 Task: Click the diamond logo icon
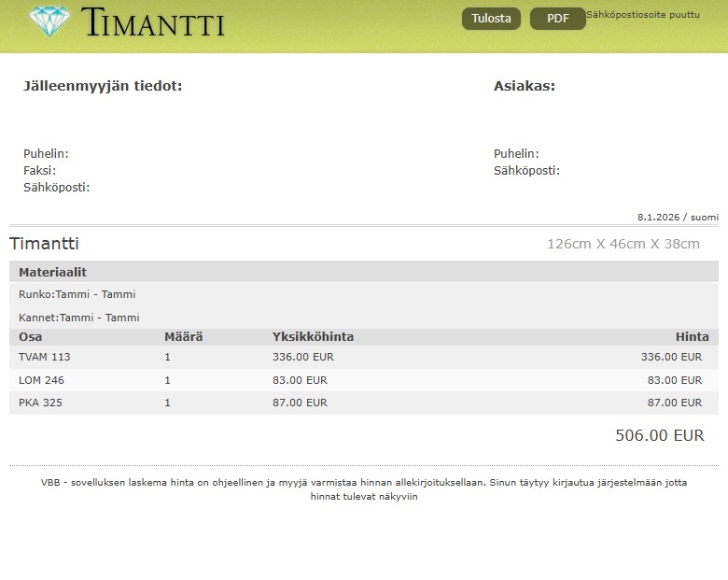(x=49, y=21)
